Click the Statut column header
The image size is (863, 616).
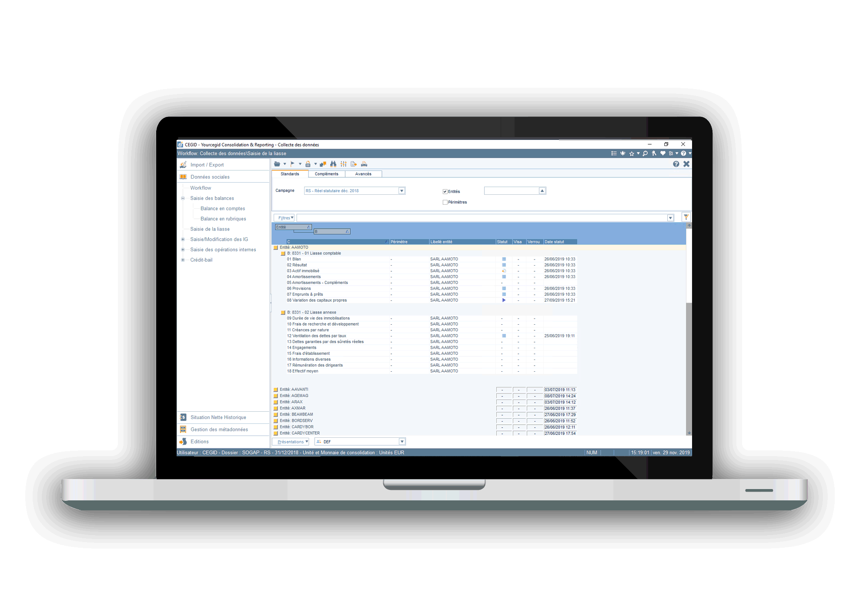click(504, 242)
